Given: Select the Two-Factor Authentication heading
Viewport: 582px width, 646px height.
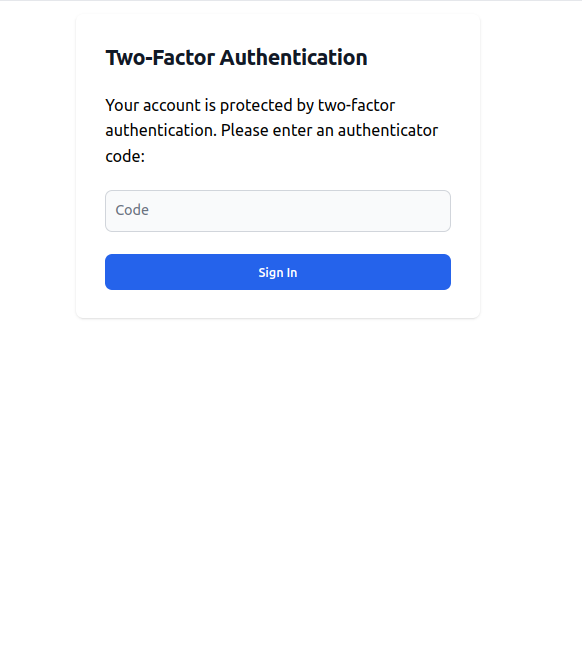Looking at the screenshot, I should (236, 57).
